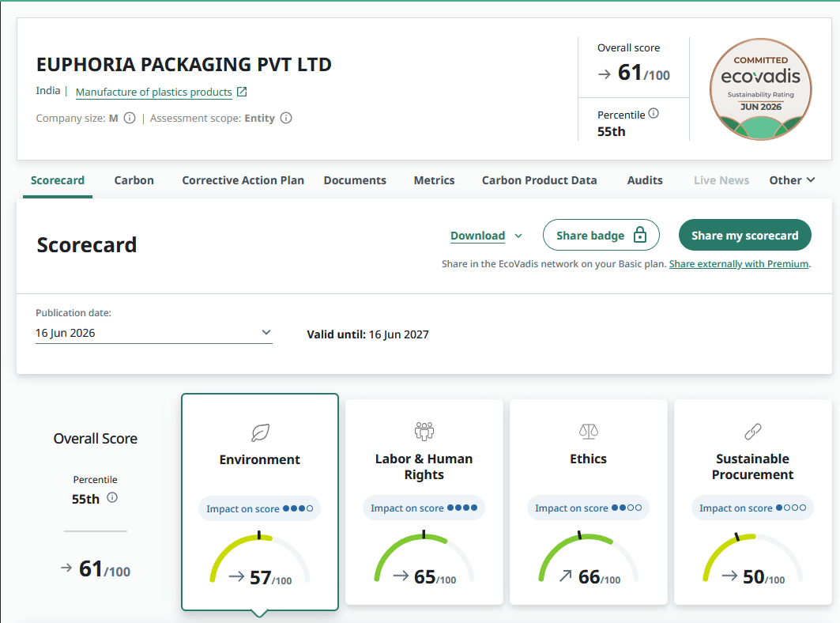Click info icon beside Percentile in header
The height and width of the screenshot is (623, 840).
654,113
